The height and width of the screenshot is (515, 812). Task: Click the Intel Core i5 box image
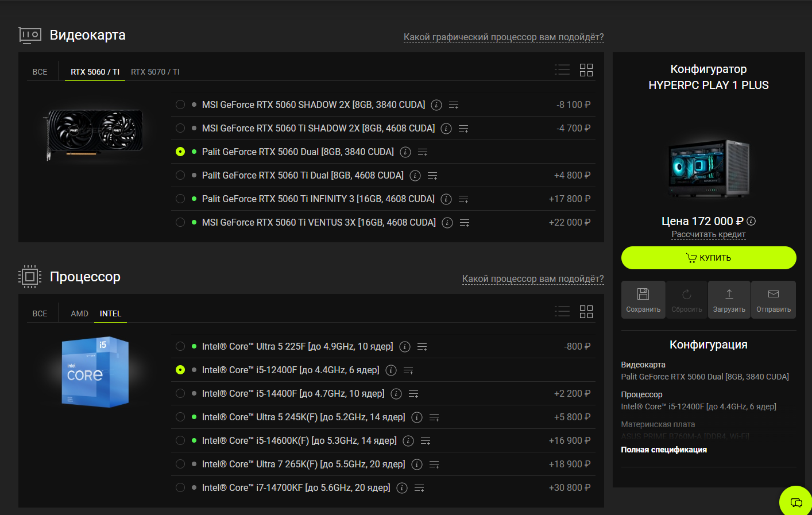pyautogui.click(x=95, y=372)
